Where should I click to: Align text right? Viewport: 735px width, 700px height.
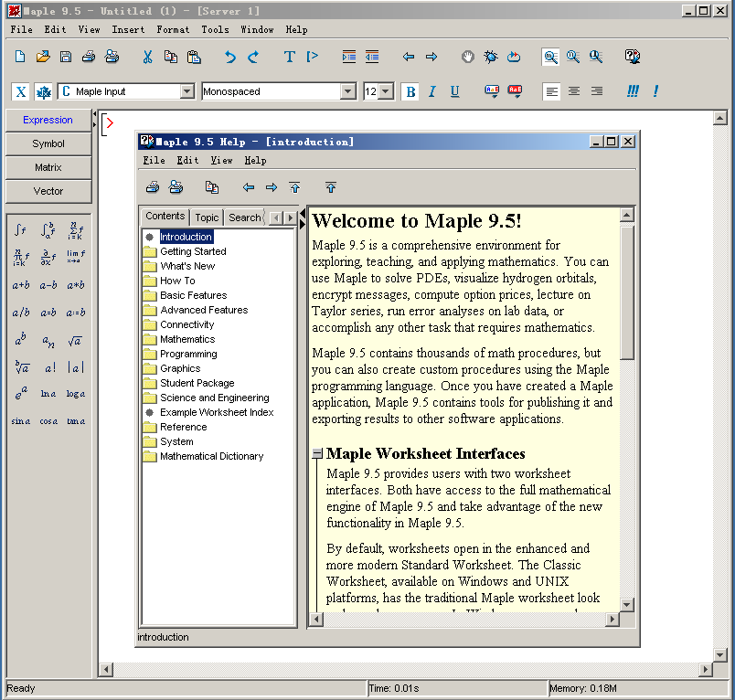pyautogui.click(x=597, y=91)
